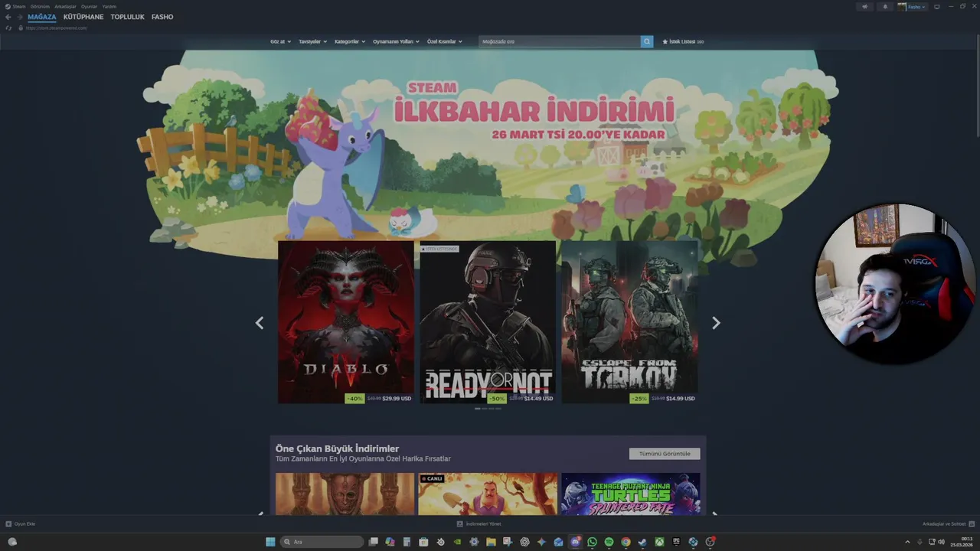
Task: Open the Oyunlar menu
Action: tap(89, 6)
